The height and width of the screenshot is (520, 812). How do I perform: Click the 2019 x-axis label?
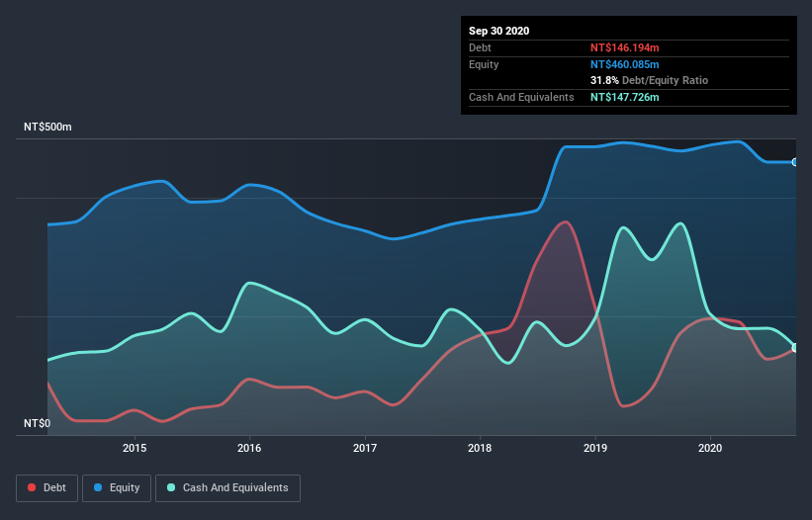[x=595, y=448]
